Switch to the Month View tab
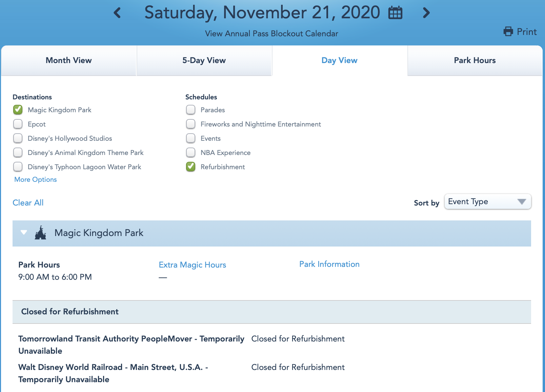Screen dimensions: 545x392 click(69, 60)
